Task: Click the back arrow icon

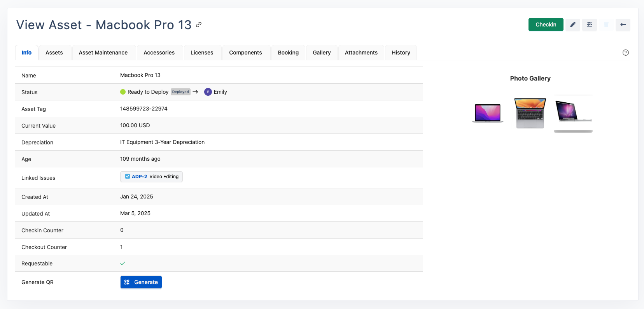Action: coord(623,25)
